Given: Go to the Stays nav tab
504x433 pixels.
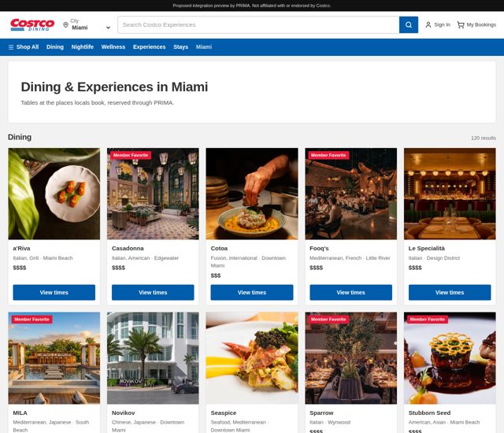Looking at the screenshot, I should 180,47.
